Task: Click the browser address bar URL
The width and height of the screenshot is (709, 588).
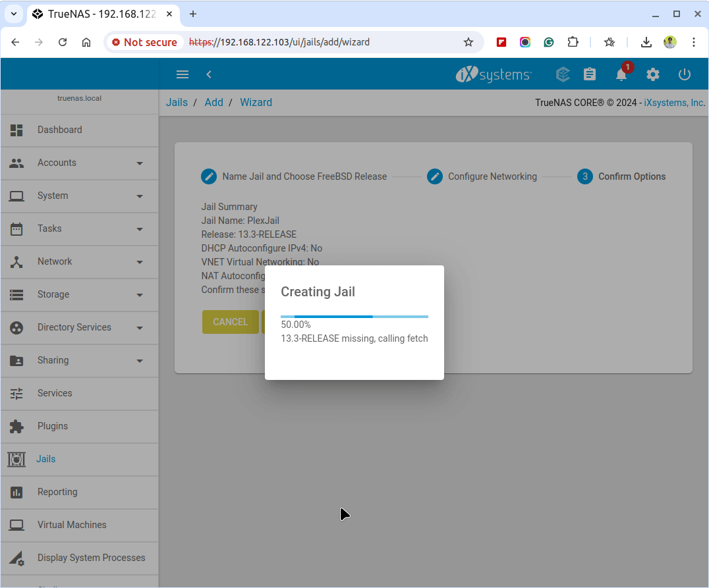Action: click(279, 43)
